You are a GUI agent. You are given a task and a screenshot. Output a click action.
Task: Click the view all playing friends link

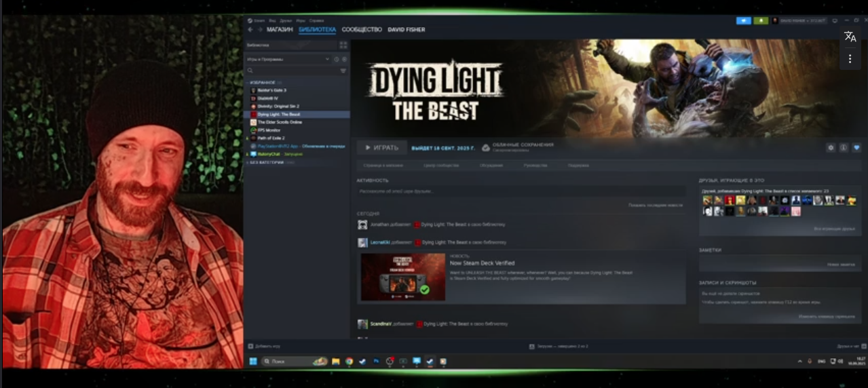(835, 229)
